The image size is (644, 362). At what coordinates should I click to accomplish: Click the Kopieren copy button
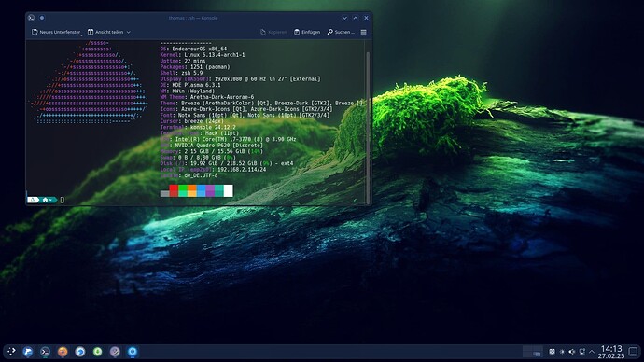coord(273,32)
